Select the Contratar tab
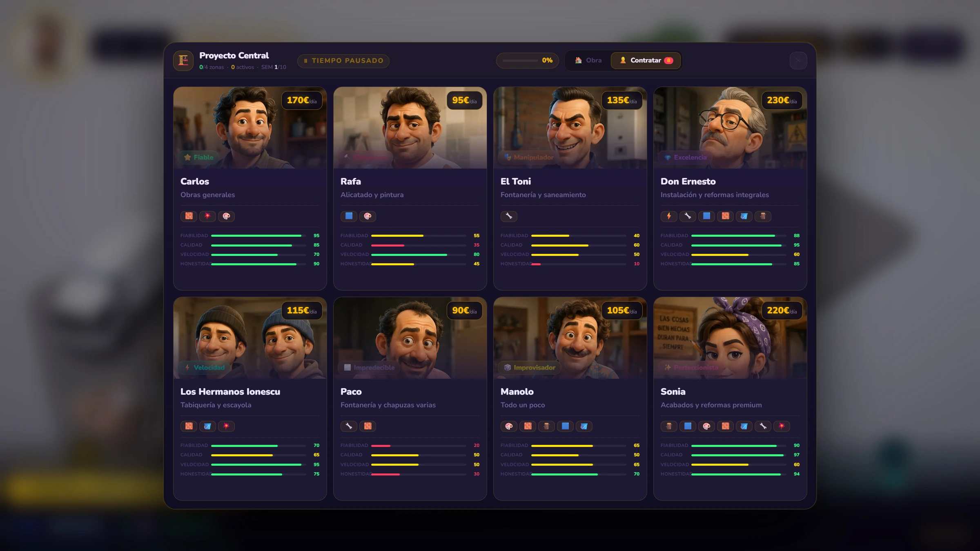This screenshot has height=551, width=980. pos(646,60)
